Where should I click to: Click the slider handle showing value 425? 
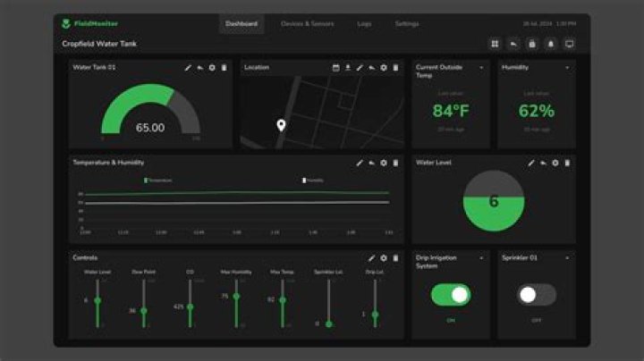191,306
